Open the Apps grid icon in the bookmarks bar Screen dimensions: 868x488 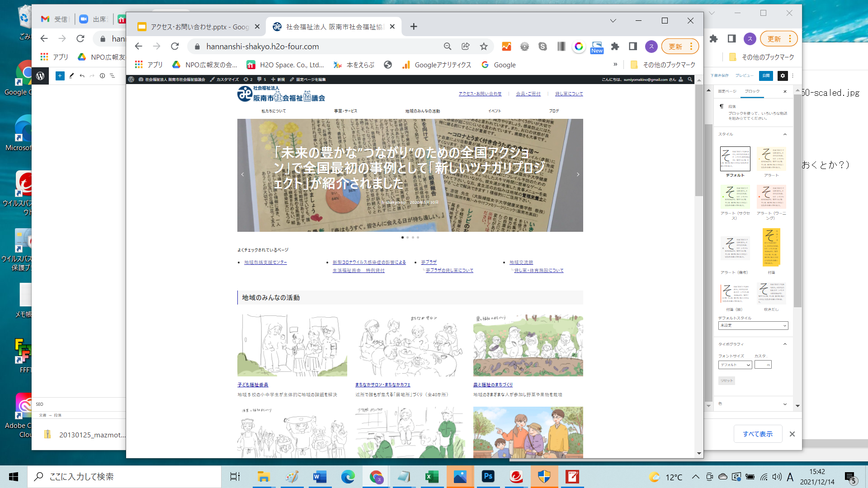tap(139, 65)
